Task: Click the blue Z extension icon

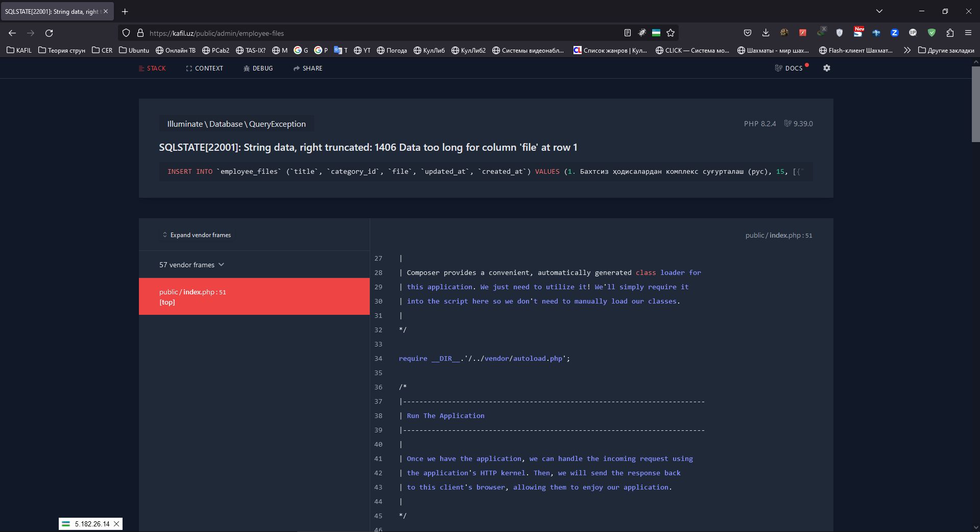Action: (x=895, y=33)
